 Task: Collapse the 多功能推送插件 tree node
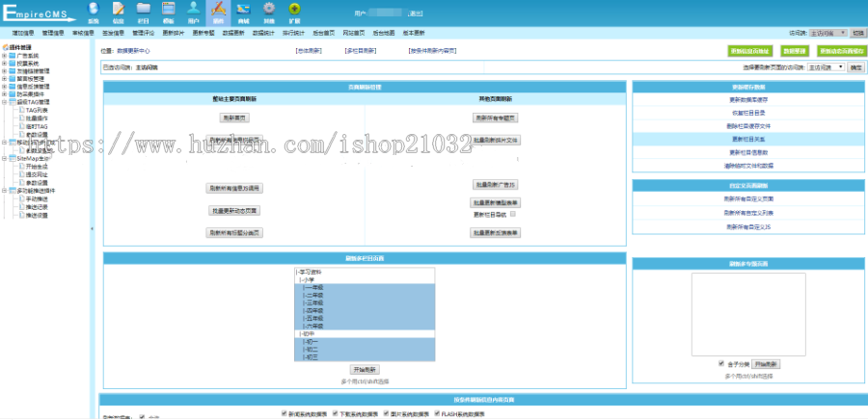pos(5,191)
